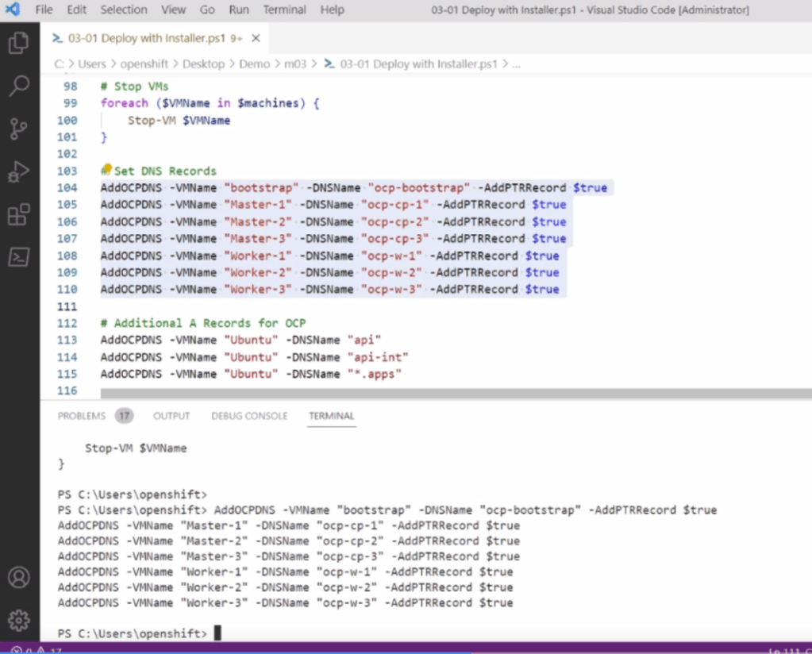Click the editor horizontal scrollbar

point(456,394)
